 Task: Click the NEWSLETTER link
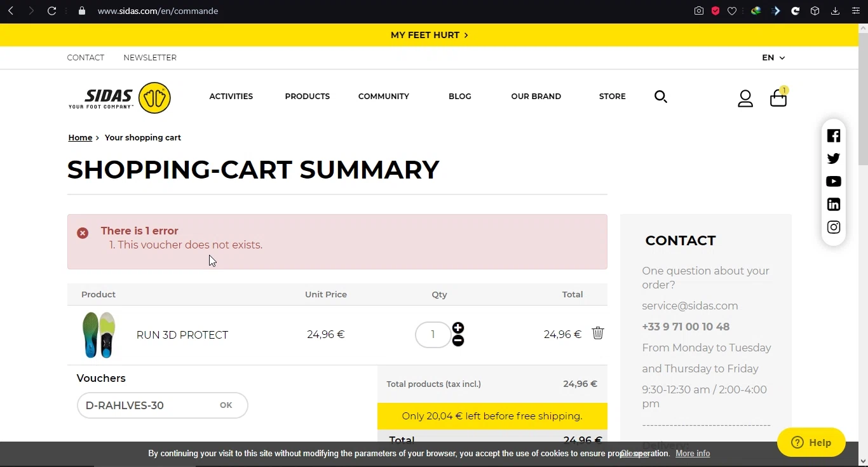pyautogui.click(x=150, y=58)
